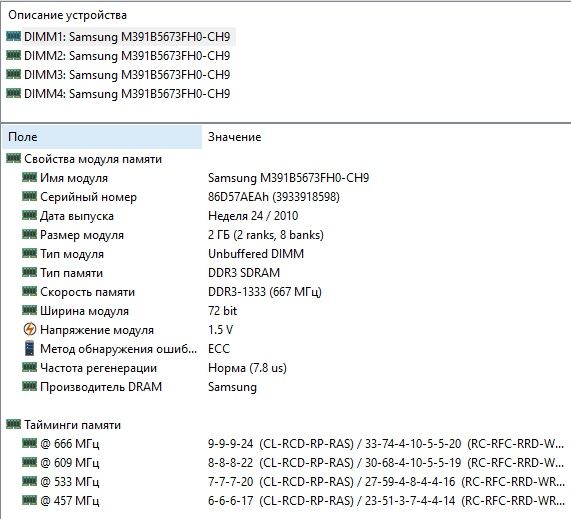Click the value 2 ГБ (2 ranks, 8 banks)
Viewport: 571px width, 519px height.
coord(266,235)
